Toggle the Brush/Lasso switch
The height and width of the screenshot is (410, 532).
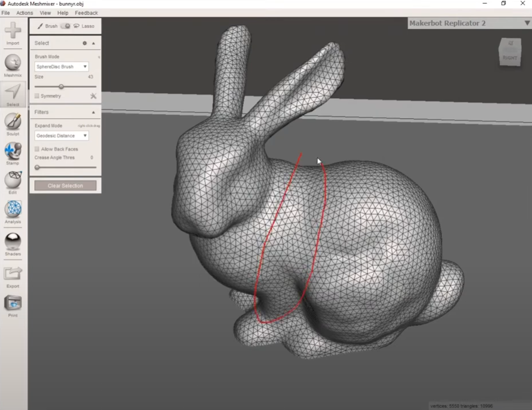click(65, 26)
